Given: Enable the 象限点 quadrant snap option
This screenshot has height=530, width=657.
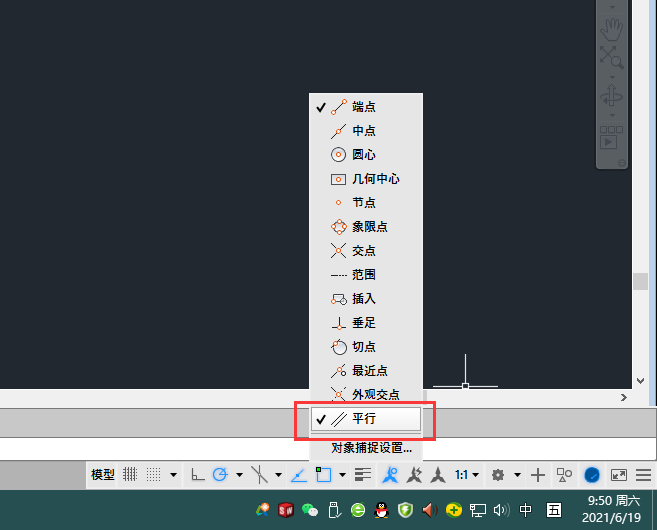Looking at the screenshot, I should (365, 227).
